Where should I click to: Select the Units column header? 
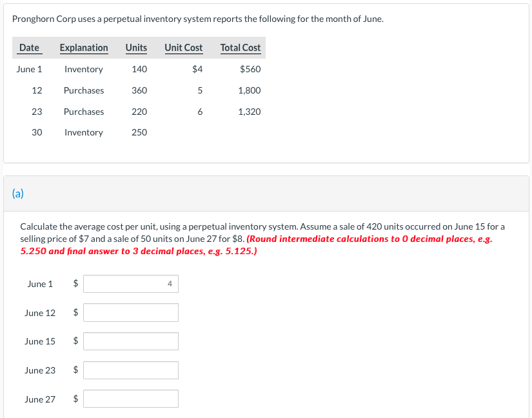[x=136, y=47]
